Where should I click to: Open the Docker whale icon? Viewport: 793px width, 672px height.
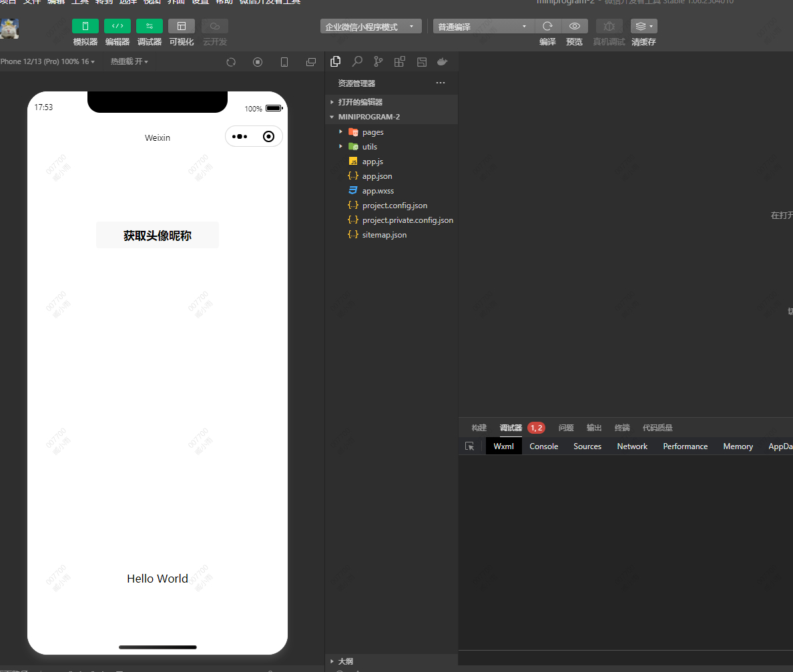[443, 61]
